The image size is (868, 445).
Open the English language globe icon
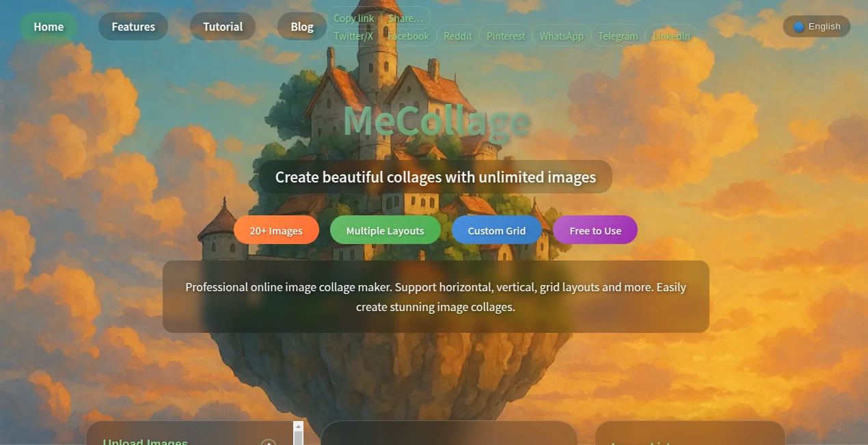coord(798,26)
